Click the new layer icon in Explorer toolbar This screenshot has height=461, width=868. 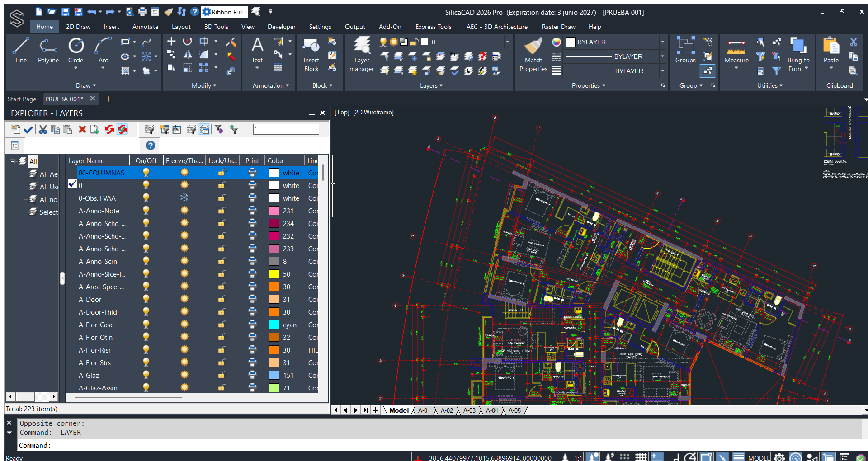[x=16, y=130]
